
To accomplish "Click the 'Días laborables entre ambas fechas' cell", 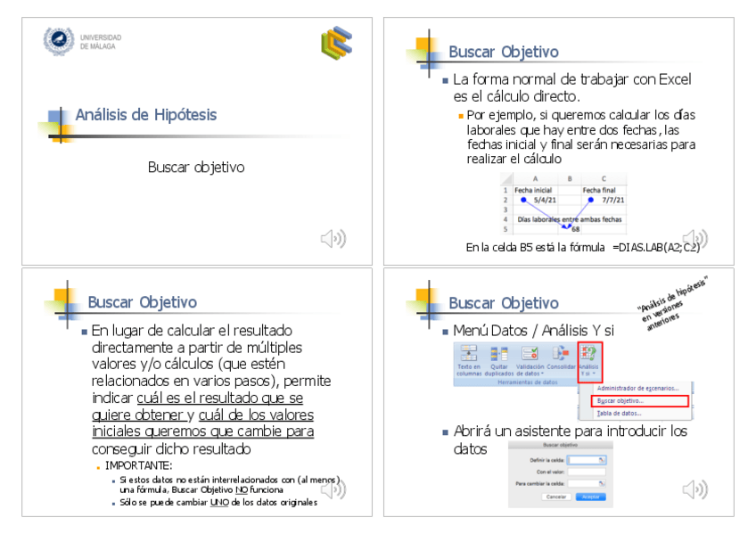I will coord(569,219).
